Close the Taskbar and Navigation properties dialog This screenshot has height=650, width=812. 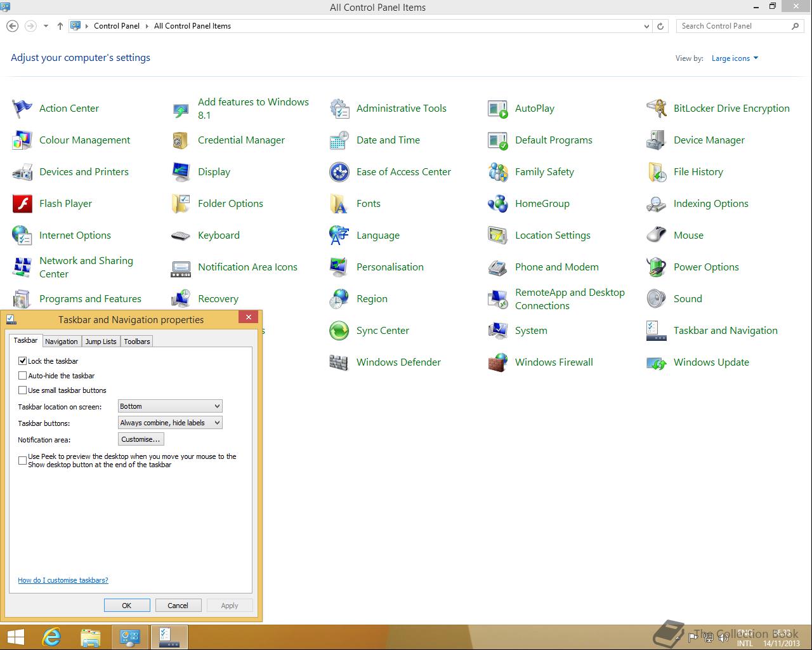pos(249,317)
